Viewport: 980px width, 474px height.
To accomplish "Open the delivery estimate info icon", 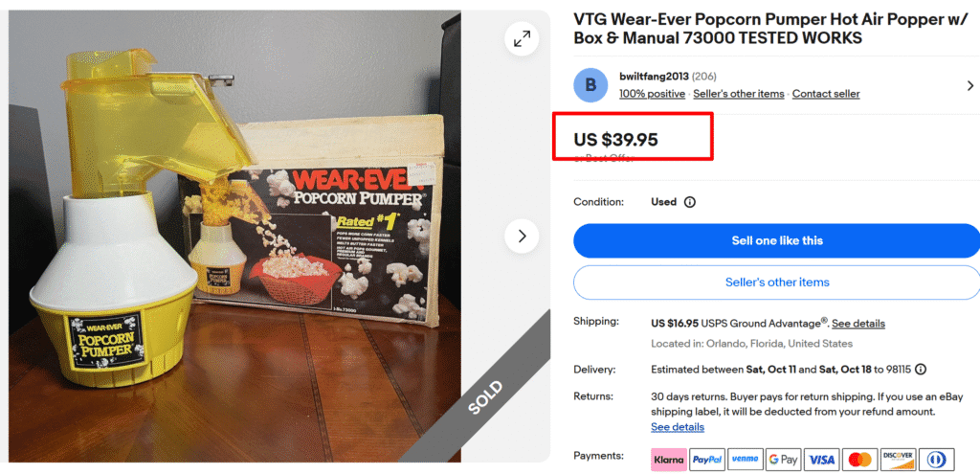I will tap(920, 369).
